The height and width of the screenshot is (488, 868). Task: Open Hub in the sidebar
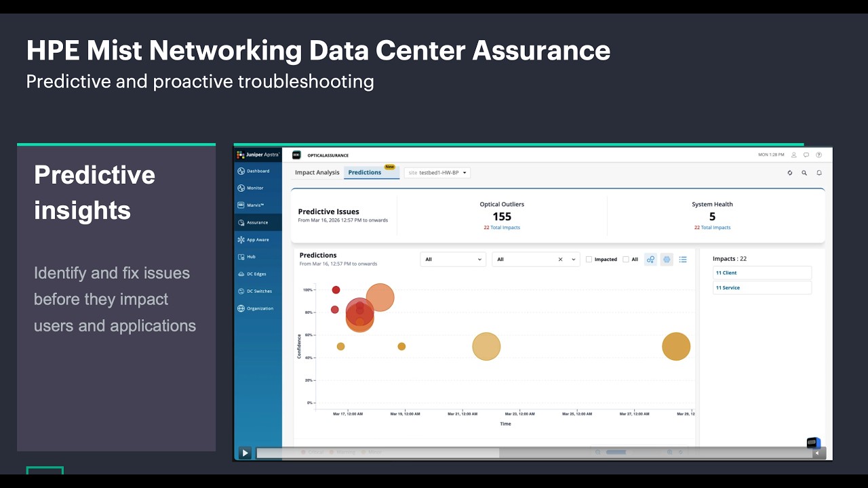(x=258, y=257)
